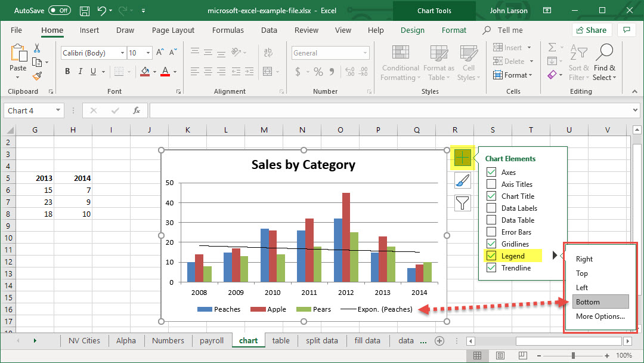
Task: Open the Chart Styles paintbrush icon
Action: click(463, 180)
